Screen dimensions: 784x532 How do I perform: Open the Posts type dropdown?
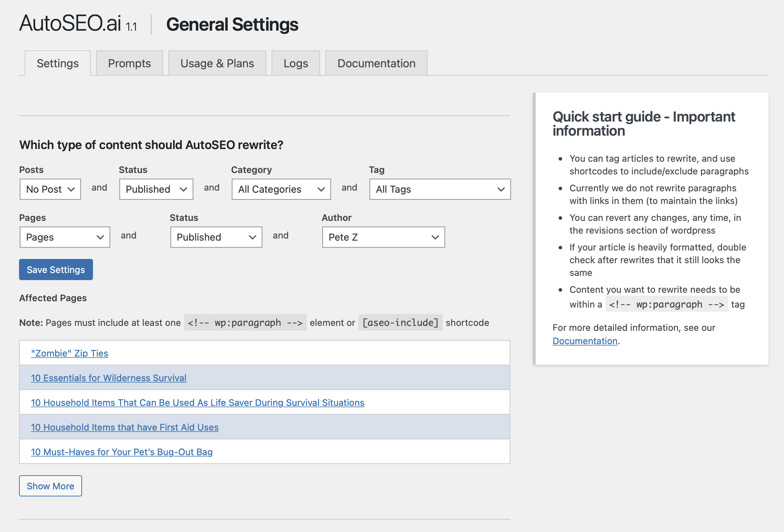tap(50, 189)
